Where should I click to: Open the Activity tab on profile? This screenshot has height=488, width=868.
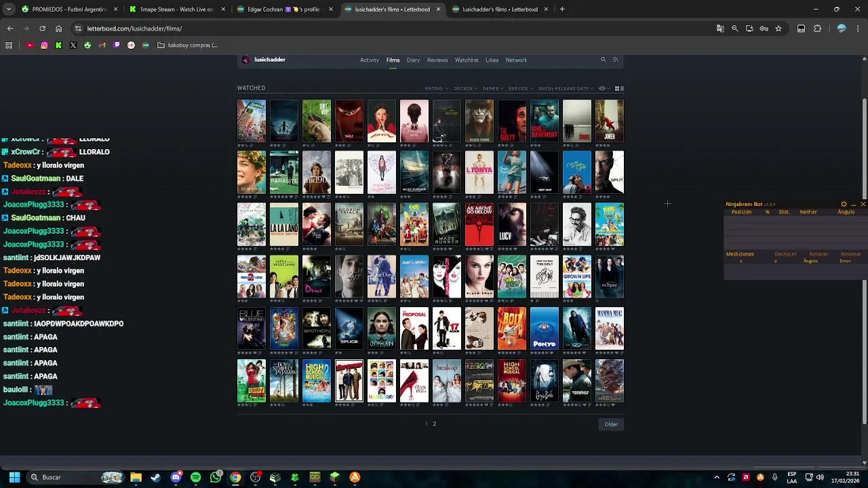[370, 60]
